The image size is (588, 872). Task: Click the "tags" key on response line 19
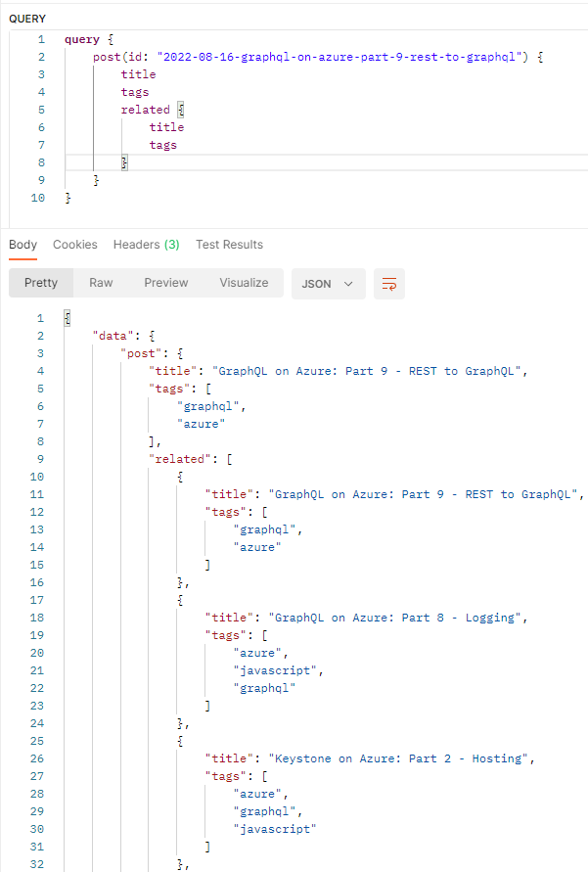(x=226, y=635)
